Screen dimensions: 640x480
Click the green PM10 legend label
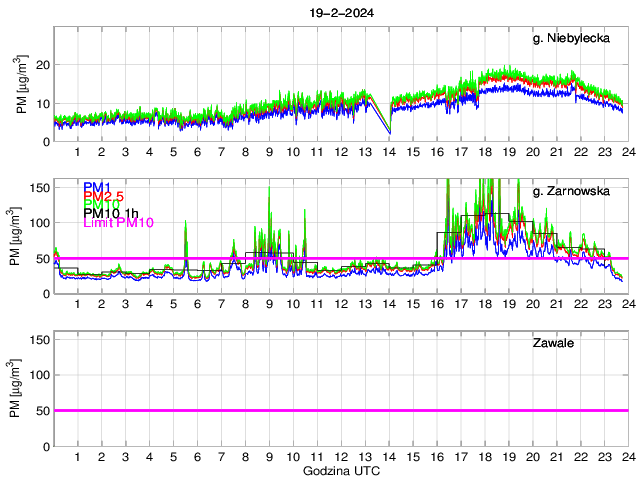(x=101, y=204)
